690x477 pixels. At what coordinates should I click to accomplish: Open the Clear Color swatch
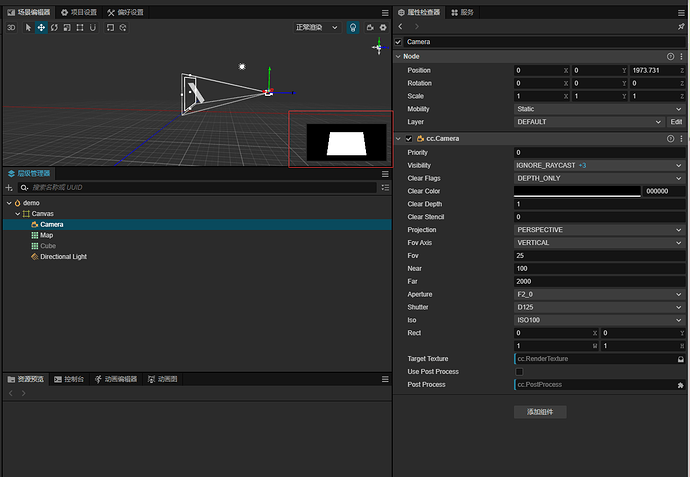tap(577, 191)
